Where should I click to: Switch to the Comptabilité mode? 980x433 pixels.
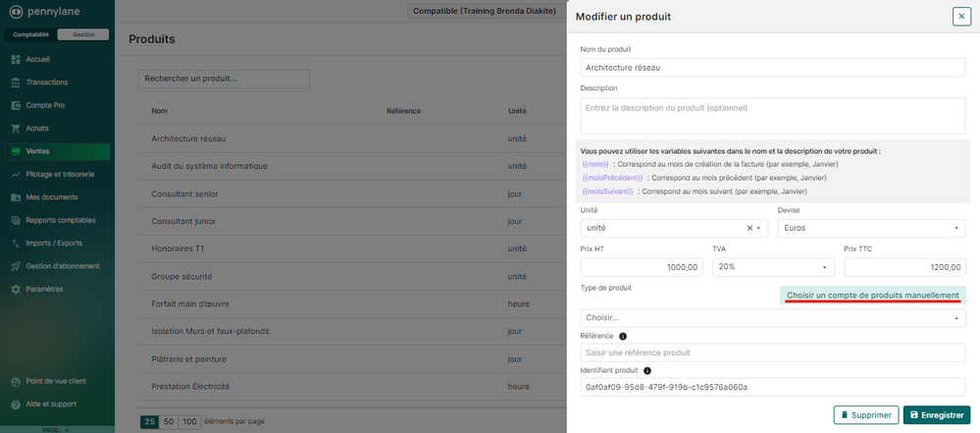(x=29, y=34)
